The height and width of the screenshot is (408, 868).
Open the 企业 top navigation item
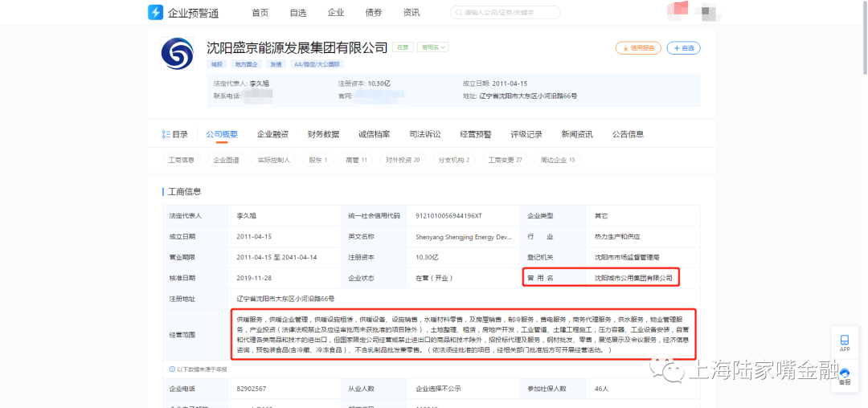(335, 13)
